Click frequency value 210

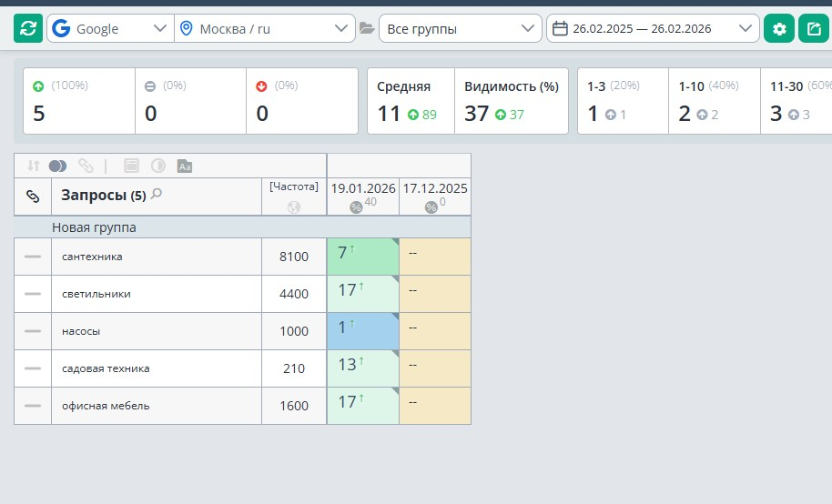(x=294, y=368)
